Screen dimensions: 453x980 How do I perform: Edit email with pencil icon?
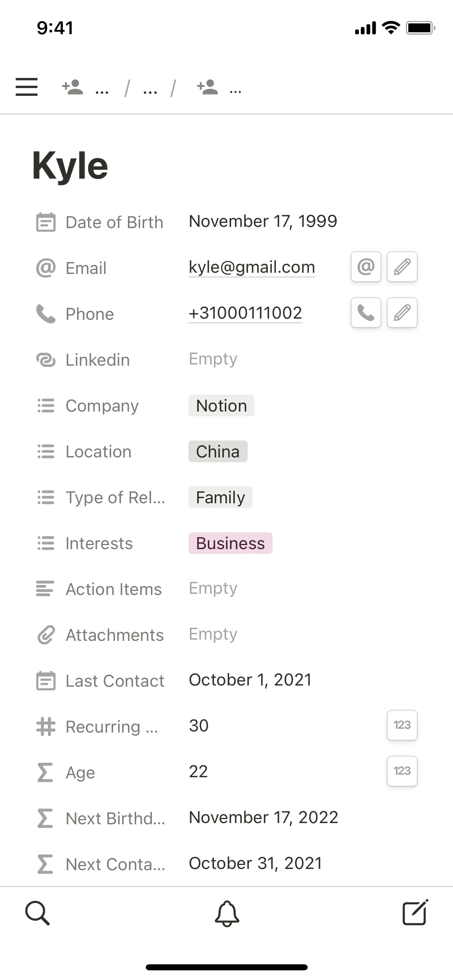[402, 267]
